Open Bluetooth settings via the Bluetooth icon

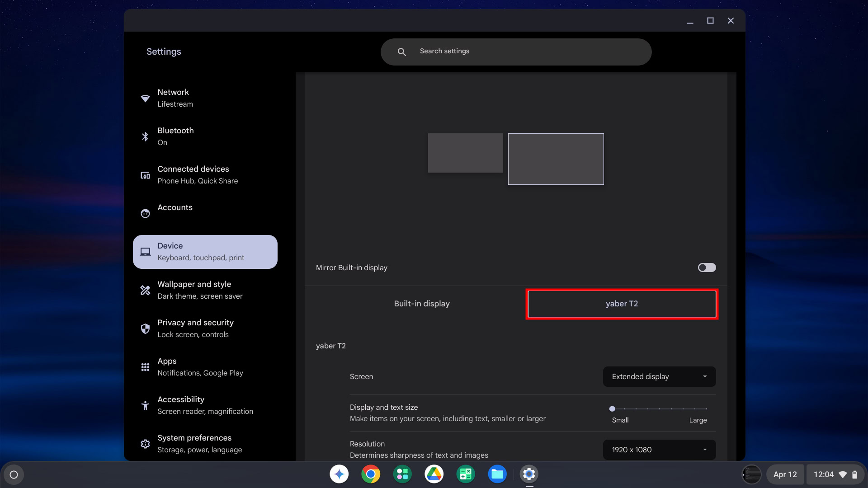coord(145,136)
